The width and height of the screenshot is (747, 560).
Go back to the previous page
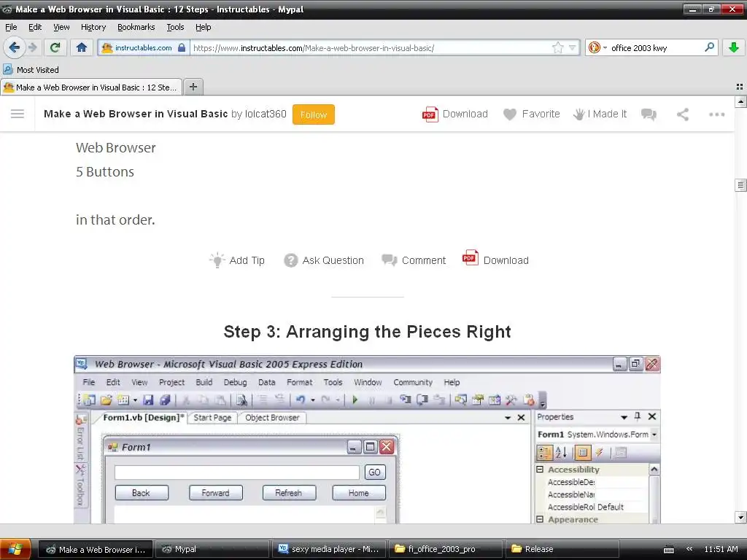(14, 47)
